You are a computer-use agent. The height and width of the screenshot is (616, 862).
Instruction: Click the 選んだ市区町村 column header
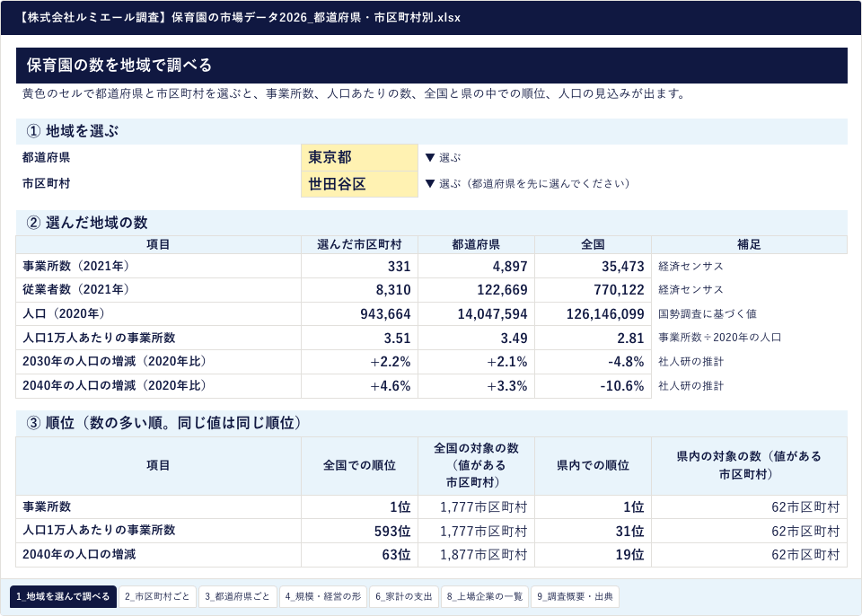coord(359,245)
